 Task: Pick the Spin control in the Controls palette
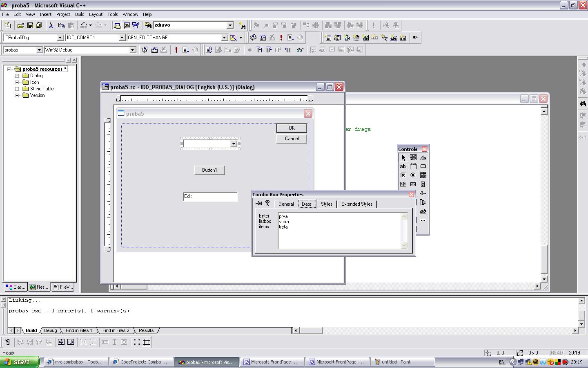point(423,184)
